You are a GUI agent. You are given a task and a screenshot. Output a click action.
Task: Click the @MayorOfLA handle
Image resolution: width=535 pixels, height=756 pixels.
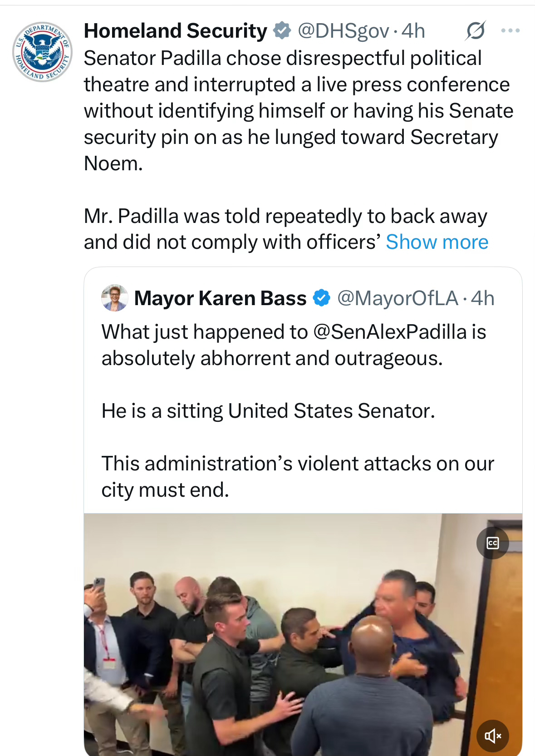click(398, 298)
